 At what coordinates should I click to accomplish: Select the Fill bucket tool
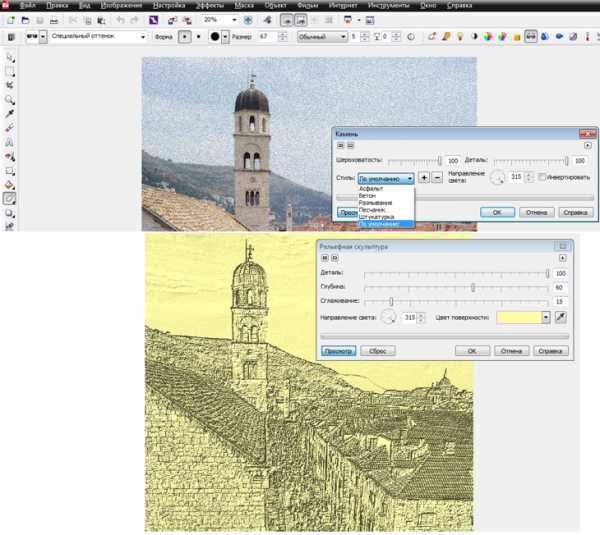click(10, 185)
